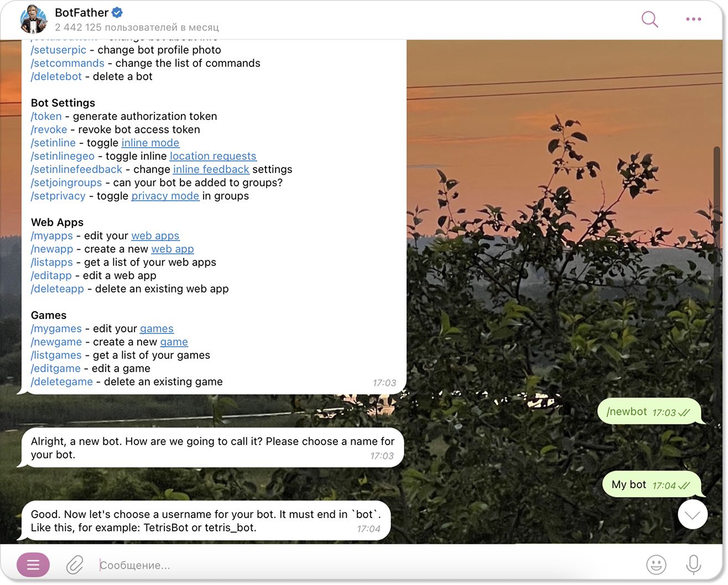Open the BotFather profile avatar
Viewport: 728px width, 585px height.
coord(33,19)
